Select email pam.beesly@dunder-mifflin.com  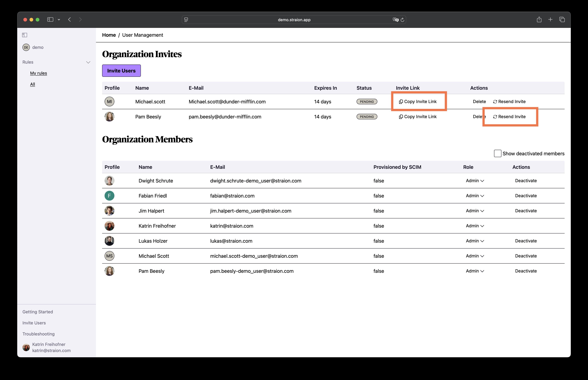[x=225, y=117]
